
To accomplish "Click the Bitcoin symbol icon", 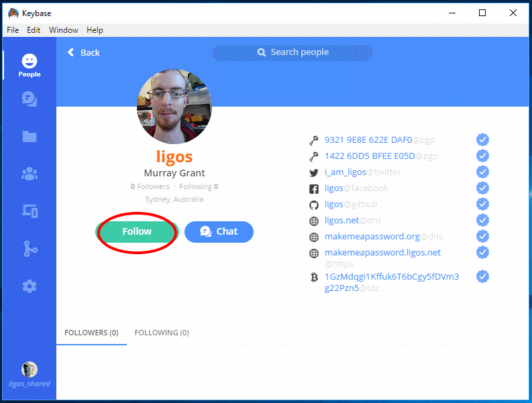I will pos(314,278).
